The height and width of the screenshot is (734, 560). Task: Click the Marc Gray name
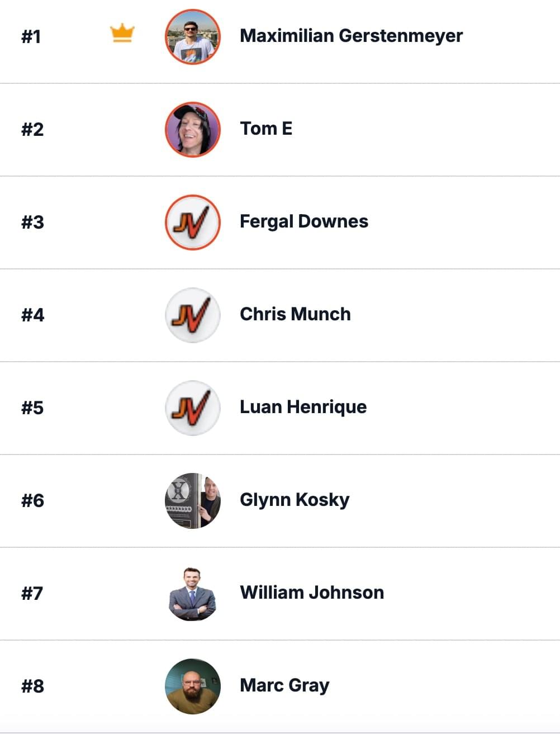pyautogui.click(x=284, y=685)
